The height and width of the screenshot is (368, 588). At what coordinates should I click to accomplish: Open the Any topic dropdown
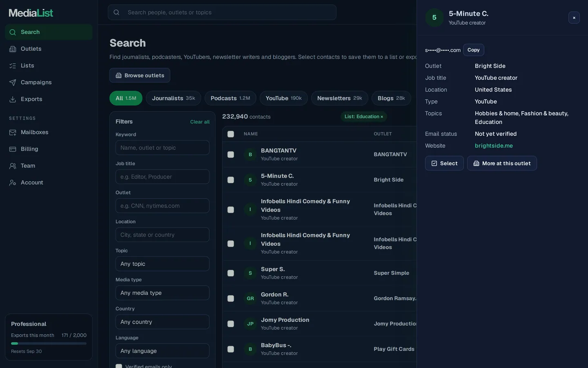click(x=163, y=264)
